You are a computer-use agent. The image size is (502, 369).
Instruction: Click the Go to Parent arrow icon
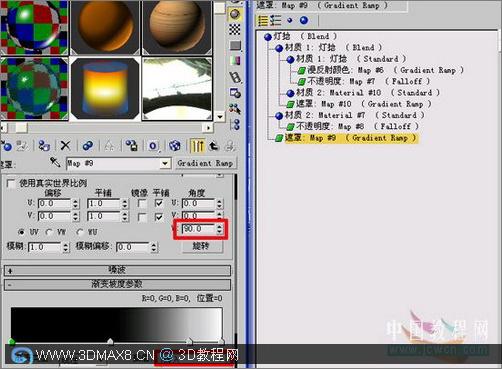pyautogui.click(x=214, y=146)
